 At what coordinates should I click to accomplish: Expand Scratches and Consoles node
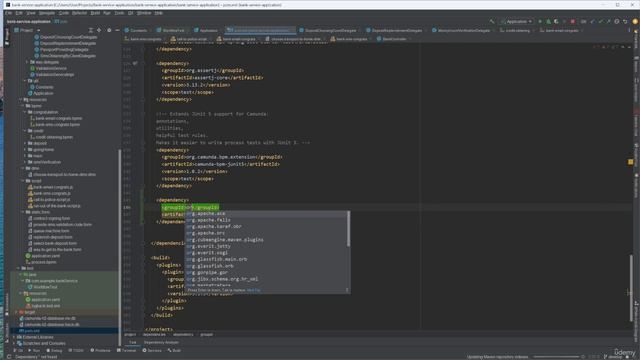[14, 344]
